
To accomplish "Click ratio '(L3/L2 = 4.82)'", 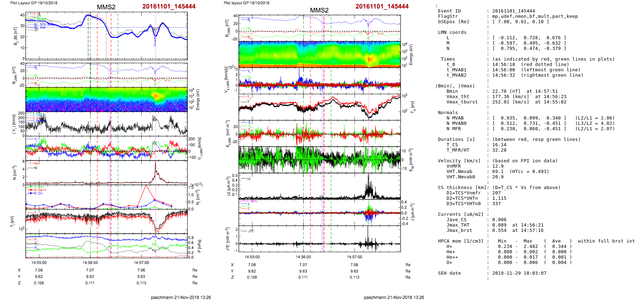I will coord(595,123).
